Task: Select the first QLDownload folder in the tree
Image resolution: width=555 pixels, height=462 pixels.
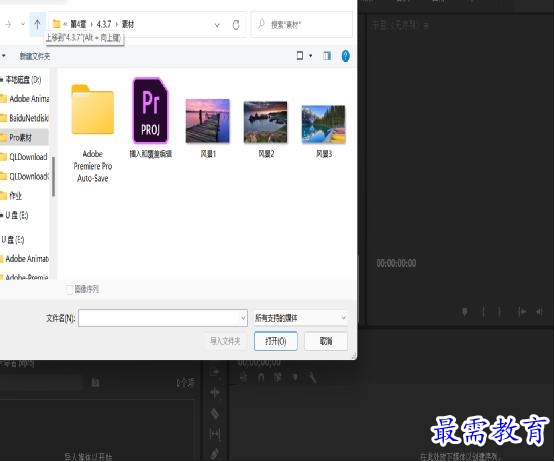Action: pyautogui.click(x=25, y=156)
